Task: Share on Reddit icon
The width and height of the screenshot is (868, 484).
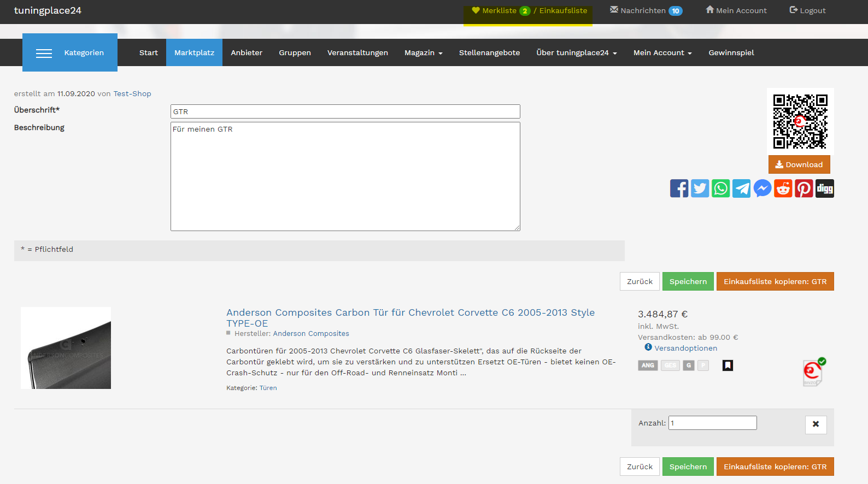Action: pyautogui.click(x=783, y=188)
